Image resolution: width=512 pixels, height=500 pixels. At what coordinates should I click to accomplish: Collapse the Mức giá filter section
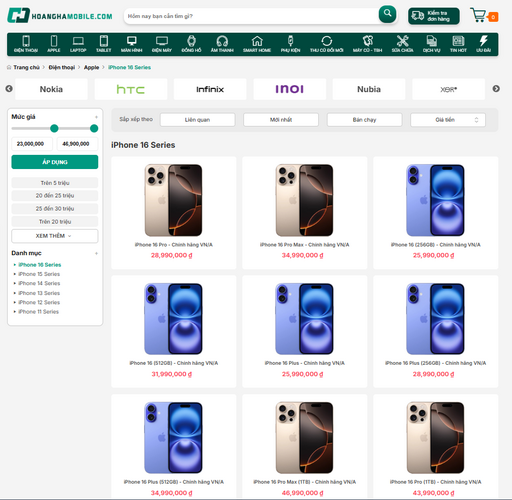tap(96, 117)
